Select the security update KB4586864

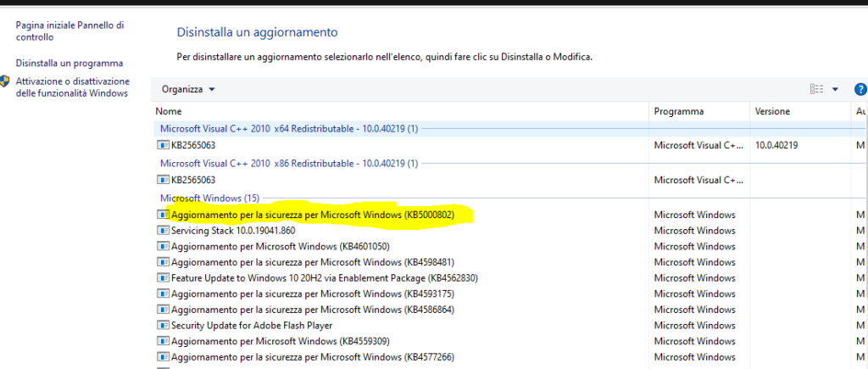click(x=313, y=309)
